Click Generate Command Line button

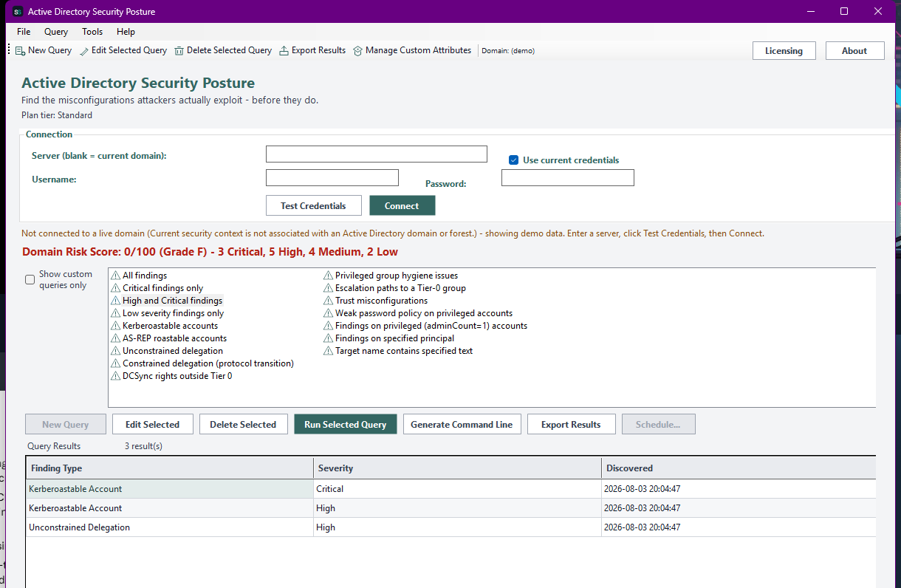coord(462,424)
